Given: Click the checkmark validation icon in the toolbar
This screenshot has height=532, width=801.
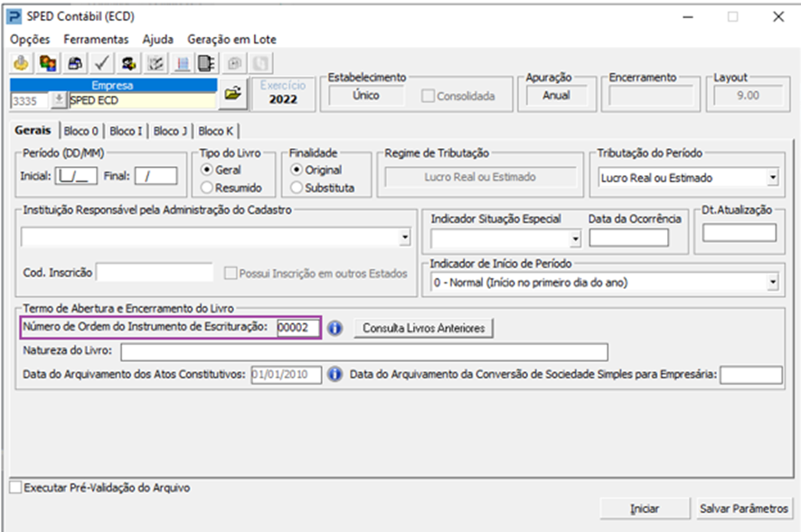Looking at the screenshot, I should [101, 63].
